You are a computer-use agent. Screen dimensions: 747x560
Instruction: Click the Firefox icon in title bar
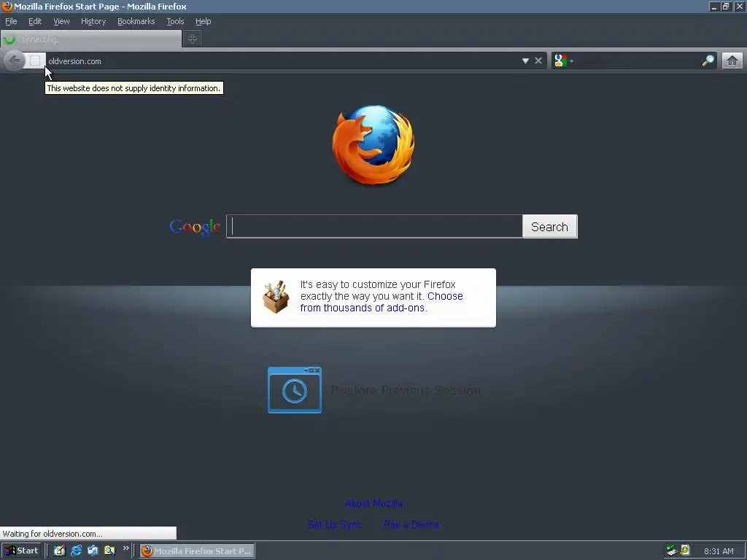(x=7, y=6)
